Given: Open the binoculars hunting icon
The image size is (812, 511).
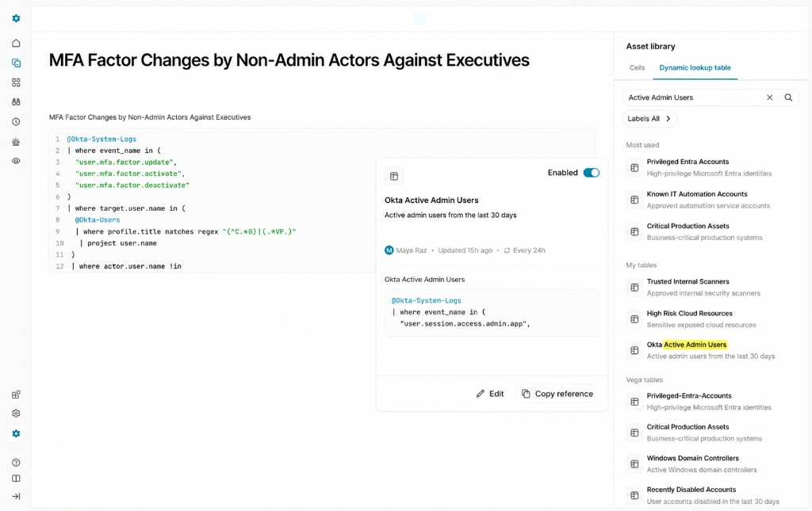Looking at the screenshot, I should pyautogui.click(x=16, y=102).
